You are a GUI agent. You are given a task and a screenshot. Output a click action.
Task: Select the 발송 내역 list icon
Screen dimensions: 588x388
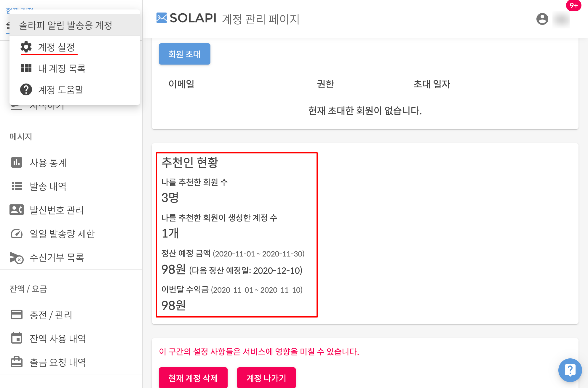click(x=17, y=186)
